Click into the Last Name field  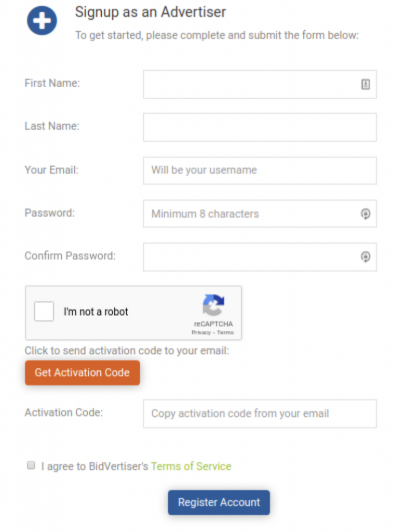point(260,127)
